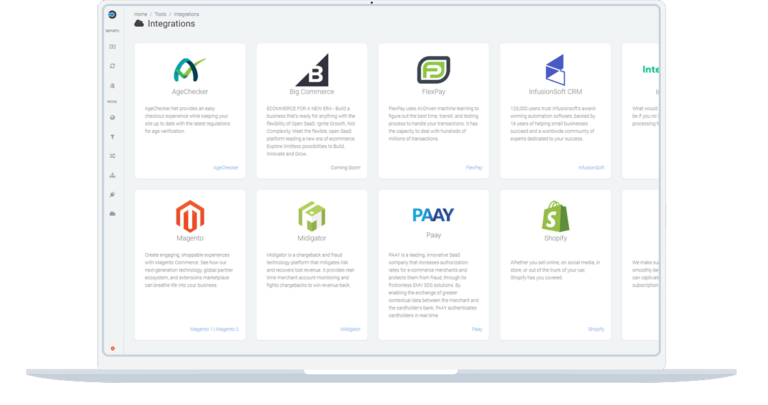Select Tools in the breadcrumb

(x=160, y=13)
